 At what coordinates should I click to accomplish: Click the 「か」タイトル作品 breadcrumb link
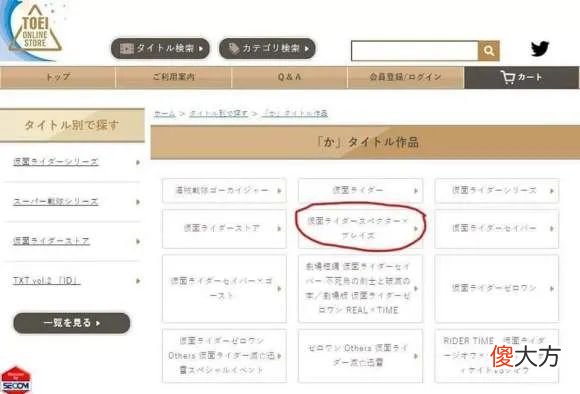coord(295,113)
